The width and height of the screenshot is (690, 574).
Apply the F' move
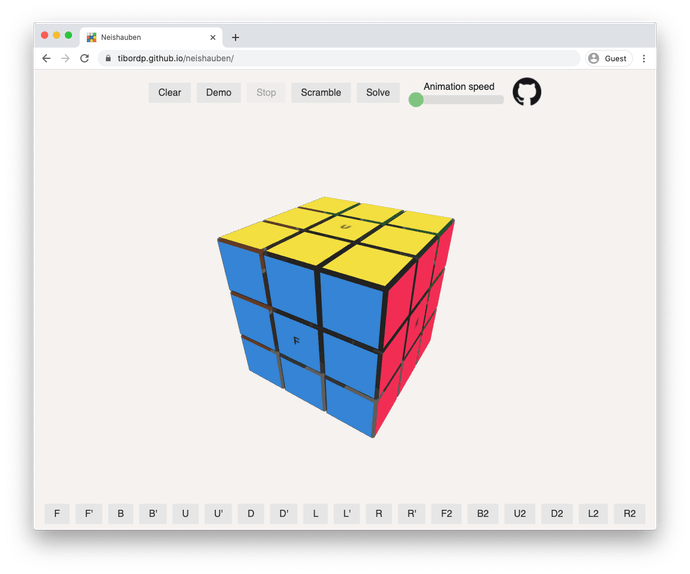(89, 514)
